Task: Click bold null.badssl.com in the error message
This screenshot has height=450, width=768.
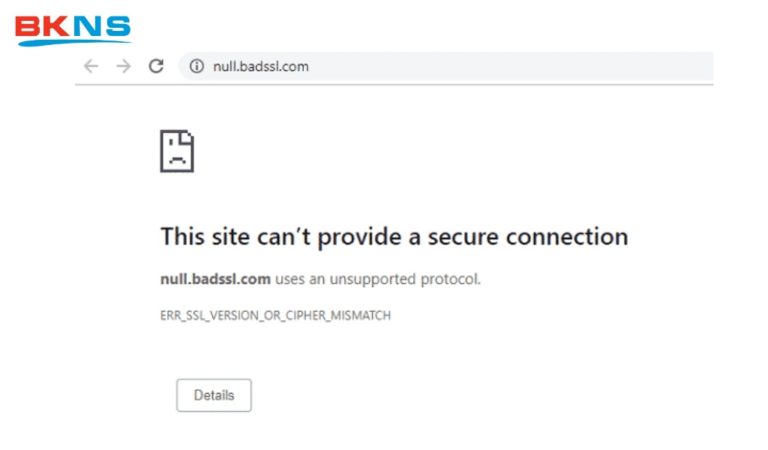Action: click(x=215, y=279)
